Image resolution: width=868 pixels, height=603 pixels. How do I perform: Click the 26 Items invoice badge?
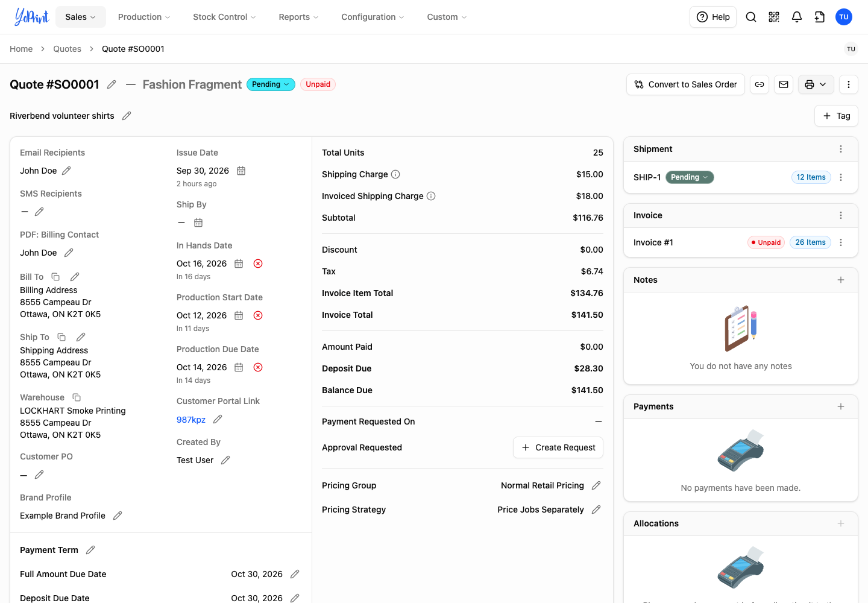click(x=810, y=242)
